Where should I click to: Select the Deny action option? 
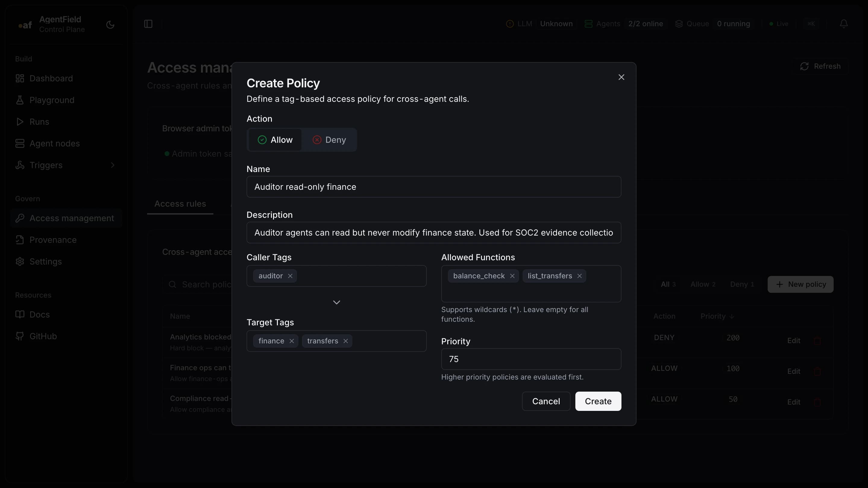pos(329,140)
